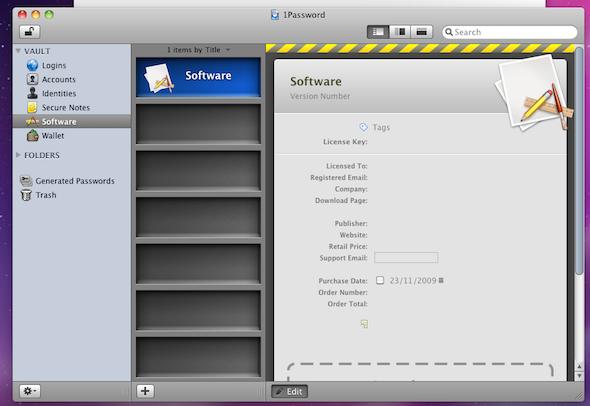Click the Edit button

coord(289,391)
